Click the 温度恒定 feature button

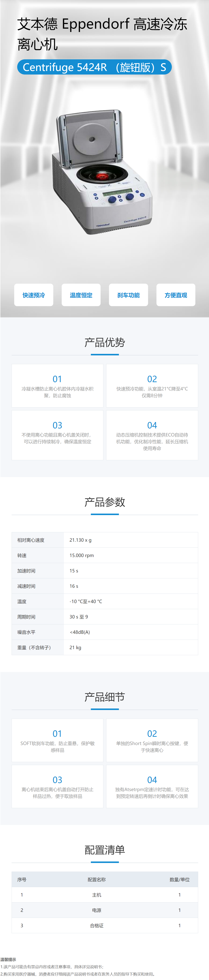coord(81,295)
